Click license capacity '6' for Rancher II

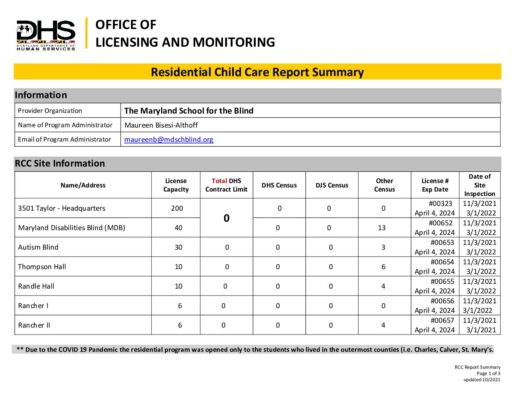click(180, 325)
